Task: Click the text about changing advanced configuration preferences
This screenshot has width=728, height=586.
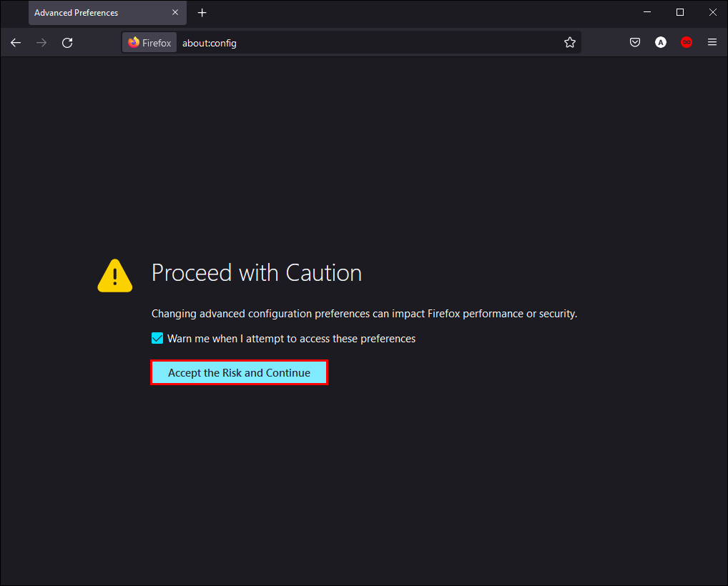Action: [x=365, y=314]
